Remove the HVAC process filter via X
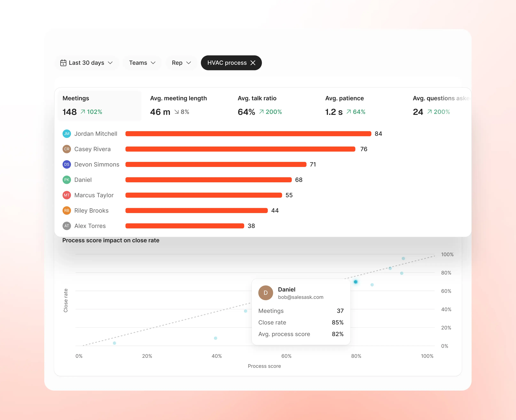 [x=253, y=63]
